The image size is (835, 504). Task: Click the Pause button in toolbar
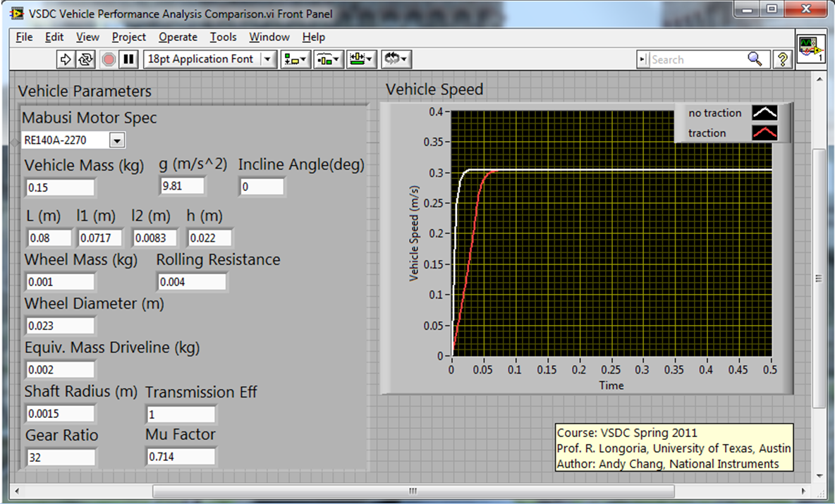coord(128,59)
